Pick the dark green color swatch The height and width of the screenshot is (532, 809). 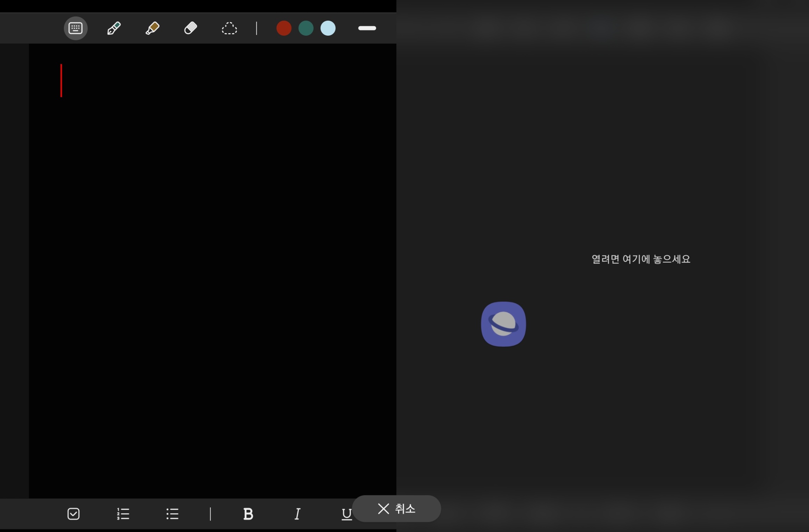coord(306,28)
